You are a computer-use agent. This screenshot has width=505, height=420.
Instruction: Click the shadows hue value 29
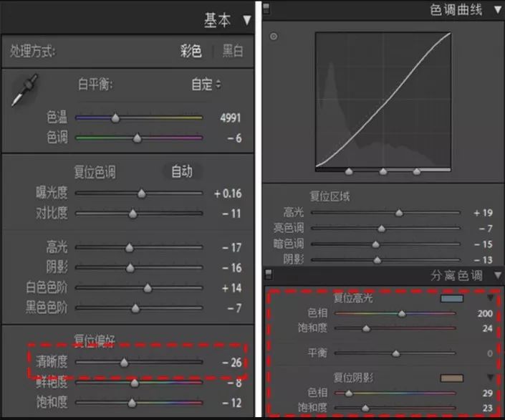click(x=488, y=393)
